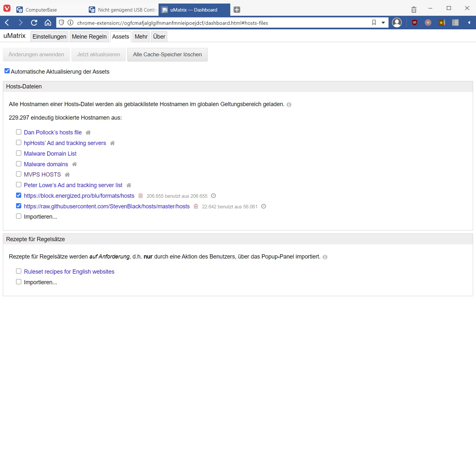This screenshot has width=476, height=463.
Task: Click Änderungen anwenden button
Action: coord(36,55)
